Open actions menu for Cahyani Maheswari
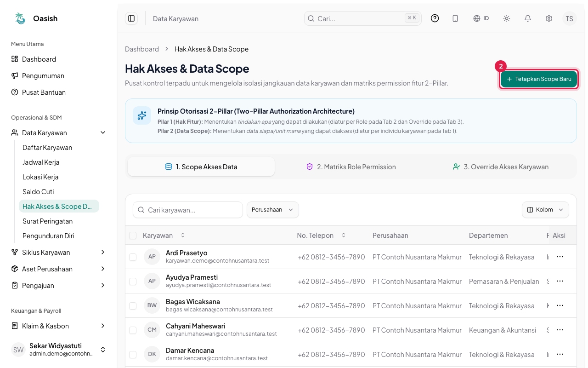 point(560,330)
